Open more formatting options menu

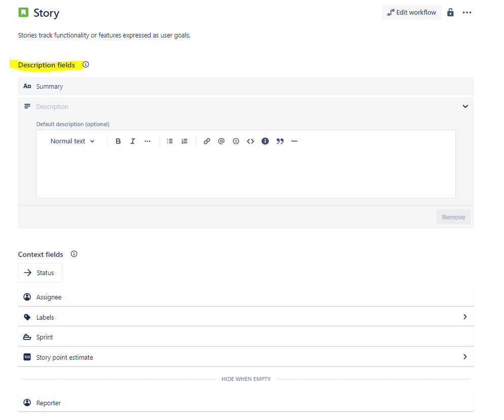pyautogui.click(x=148, y=141)
